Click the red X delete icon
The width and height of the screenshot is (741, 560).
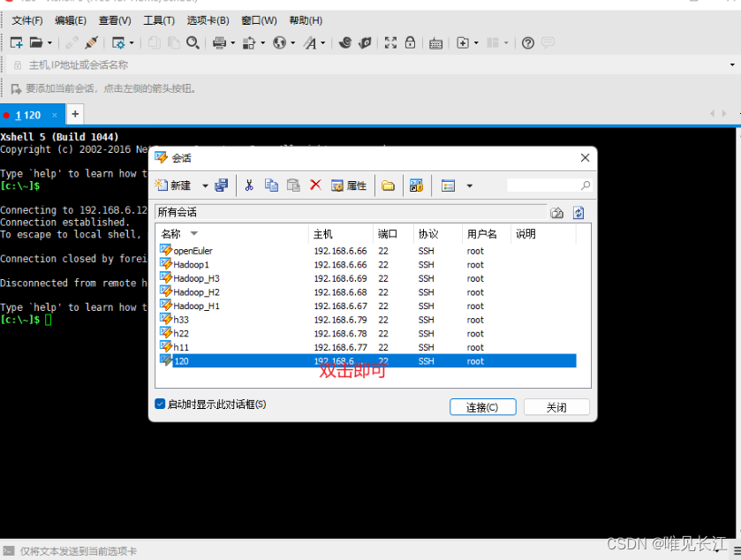pos(315,185)
